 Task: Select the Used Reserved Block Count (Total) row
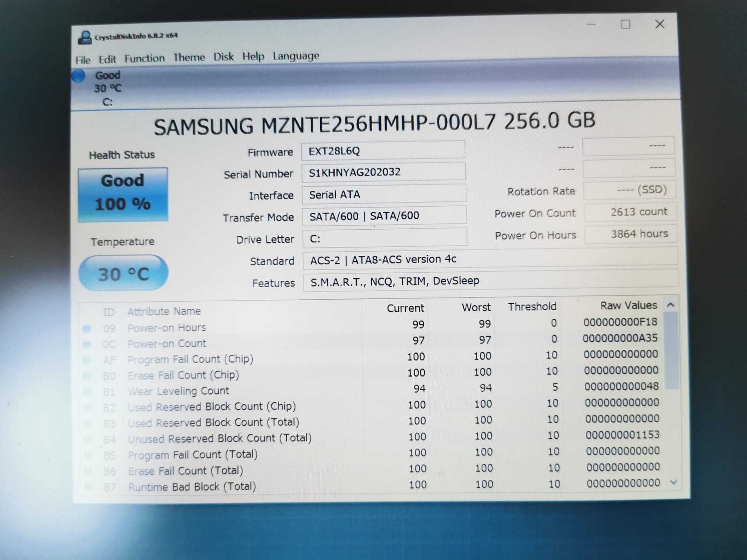click(372, 421)
